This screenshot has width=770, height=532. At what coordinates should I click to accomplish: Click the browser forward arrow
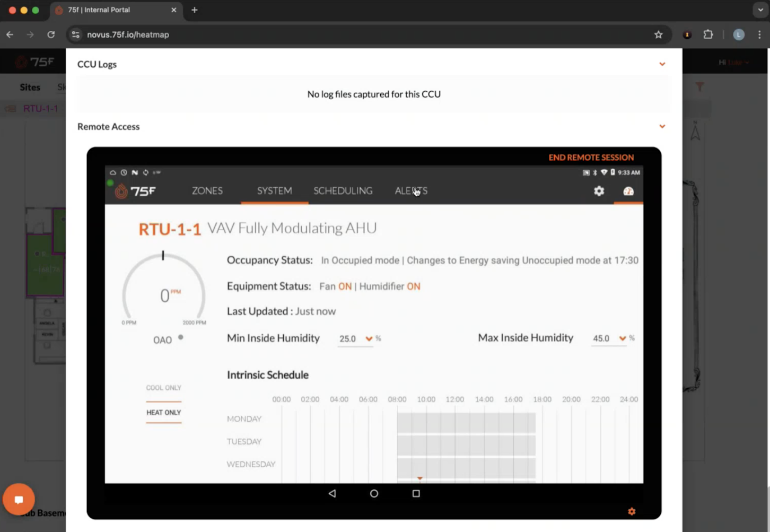pos(30,34)
